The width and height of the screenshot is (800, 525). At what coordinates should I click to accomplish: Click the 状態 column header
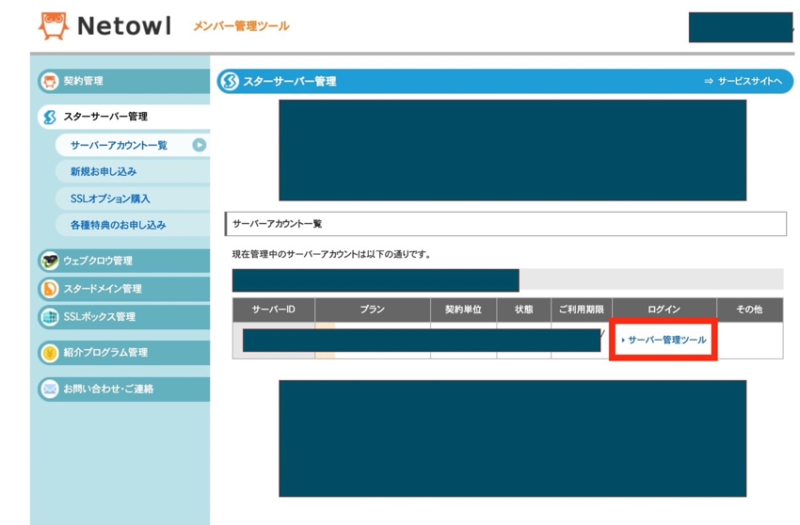(x=524, y=310)
